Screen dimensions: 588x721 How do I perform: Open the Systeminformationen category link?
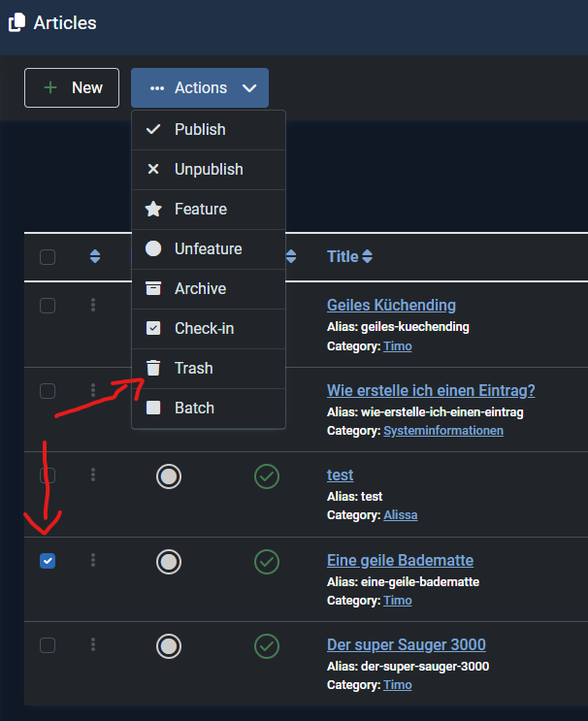point(442,431)
